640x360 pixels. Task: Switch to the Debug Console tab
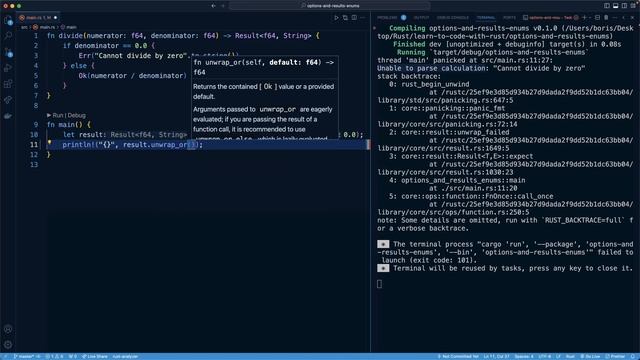click(x=453, y=18)
